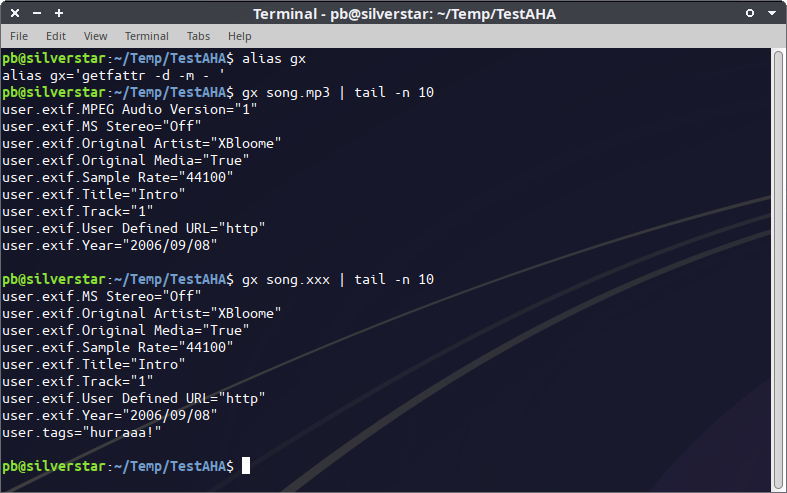
Task: Close the terminal window using X icon
Action: pos(12,13)
